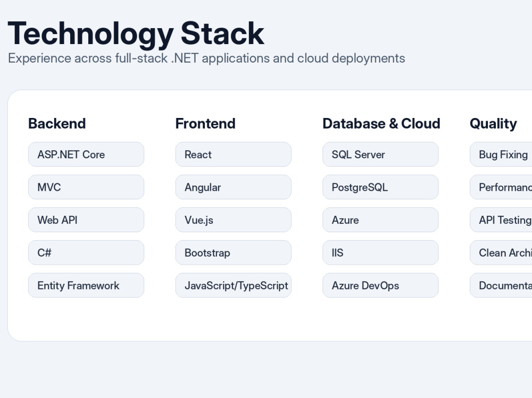This screenshot has height=398, width=532.
Task: Click the Angular tag
Action: 234,187
